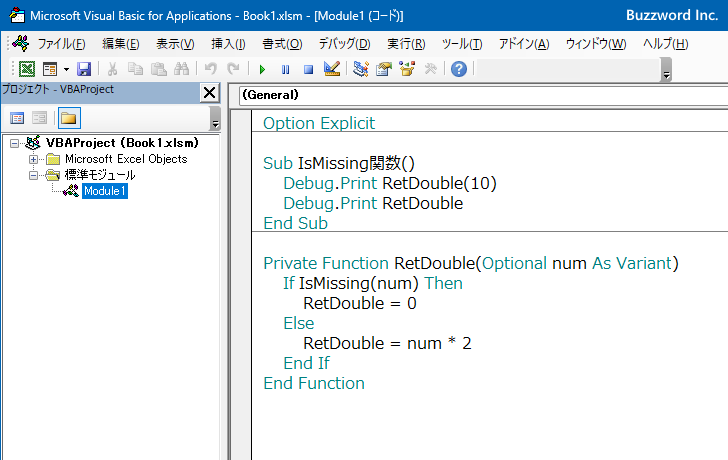
Task: Click the blue Help question mark icon
Action: tap(458, 69)
